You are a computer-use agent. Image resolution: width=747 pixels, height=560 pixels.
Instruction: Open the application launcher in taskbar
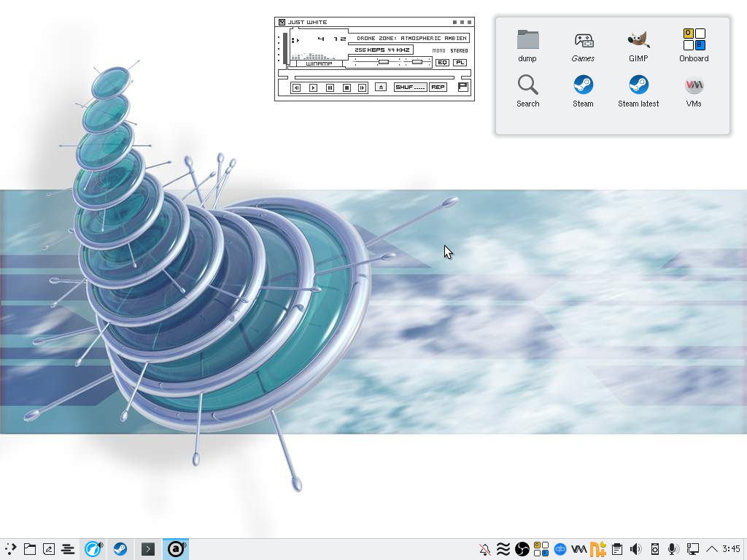10,549
